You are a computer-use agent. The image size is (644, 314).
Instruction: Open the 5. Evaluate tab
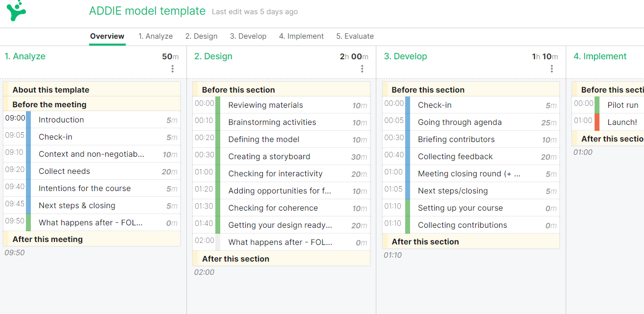tap(355, 36)
